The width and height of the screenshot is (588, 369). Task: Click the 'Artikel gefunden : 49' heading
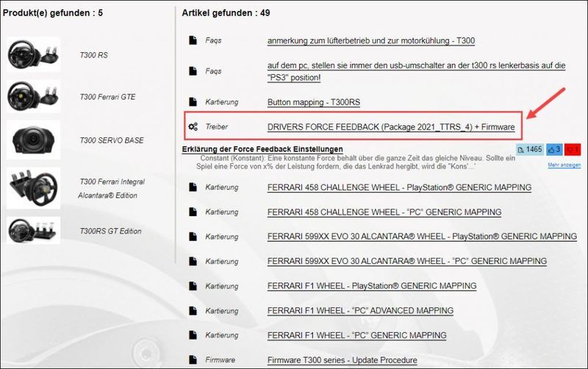click(226, 12)
